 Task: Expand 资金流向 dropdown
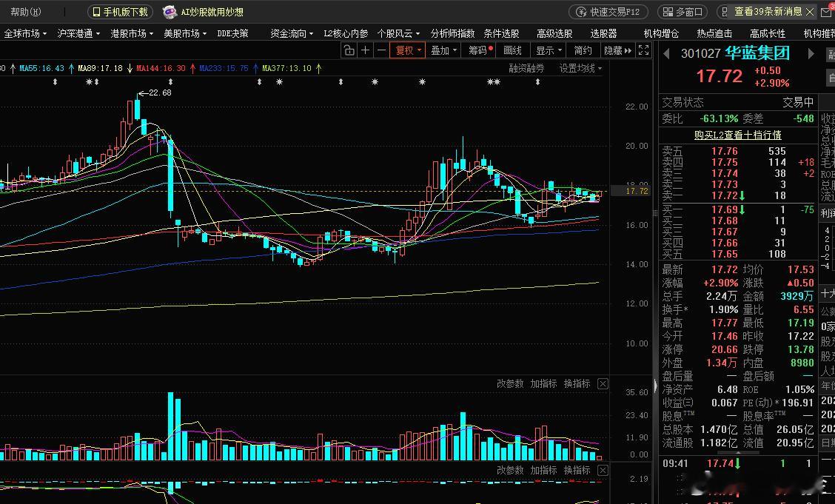292,33
